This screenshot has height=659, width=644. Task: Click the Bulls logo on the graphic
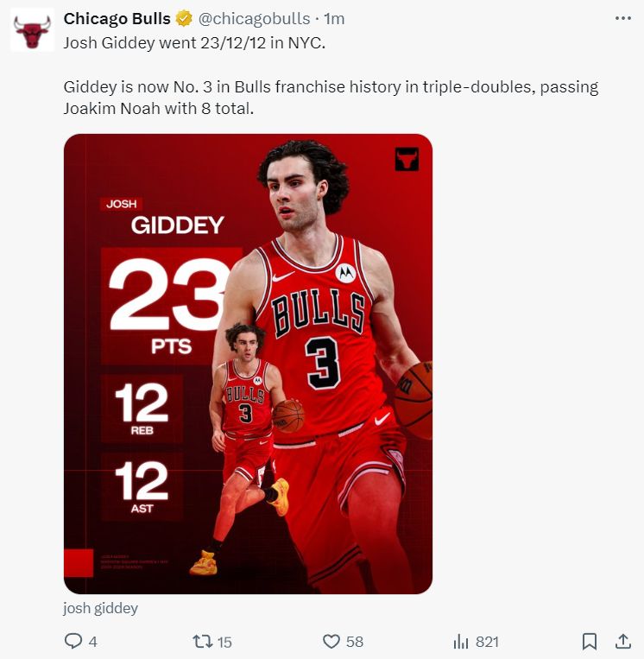407,159
